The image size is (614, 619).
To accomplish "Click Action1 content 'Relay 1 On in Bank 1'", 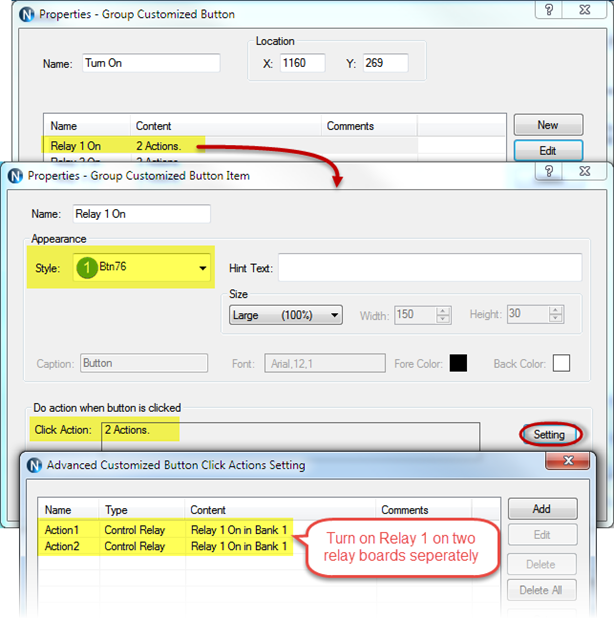I will pyautogui.click(x=239, y=530).
